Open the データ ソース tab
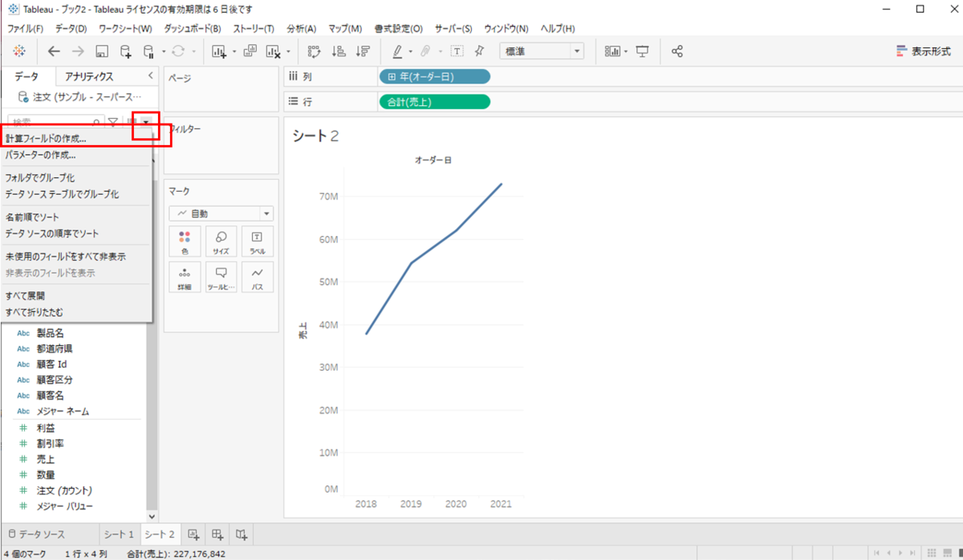 [48, 534]
